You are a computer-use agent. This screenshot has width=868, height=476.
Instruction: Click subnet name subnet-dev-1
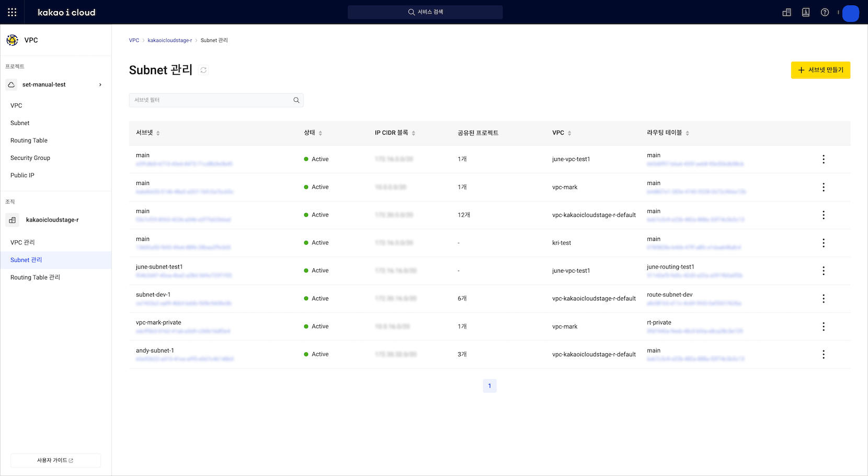click(x=153, y=295)
